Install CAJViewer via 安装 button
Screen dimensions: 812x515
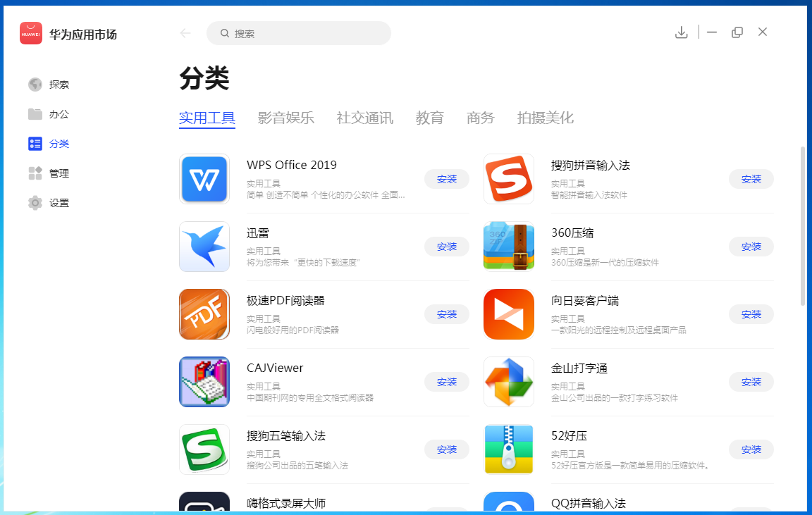tap(447, 382)
